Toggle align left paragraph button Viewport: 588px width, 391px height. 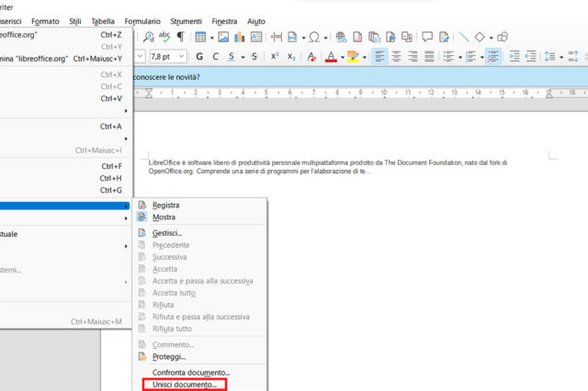(379, 57)
